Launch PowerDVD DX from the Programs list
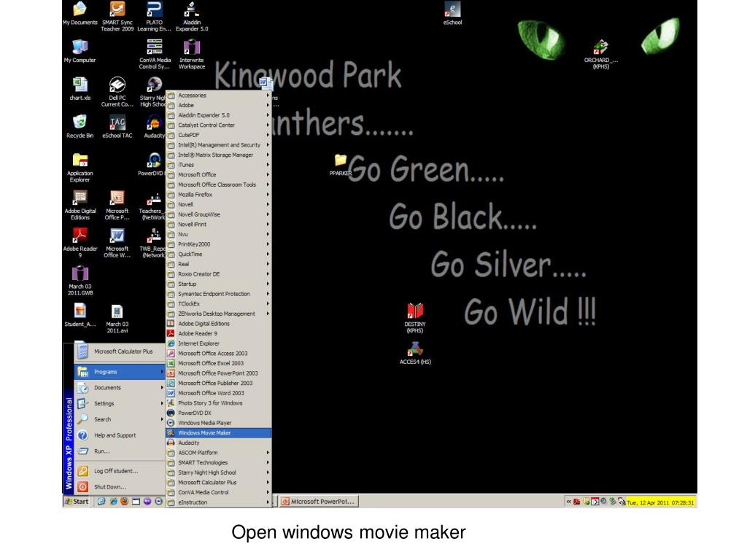 [x=219, y=413]
